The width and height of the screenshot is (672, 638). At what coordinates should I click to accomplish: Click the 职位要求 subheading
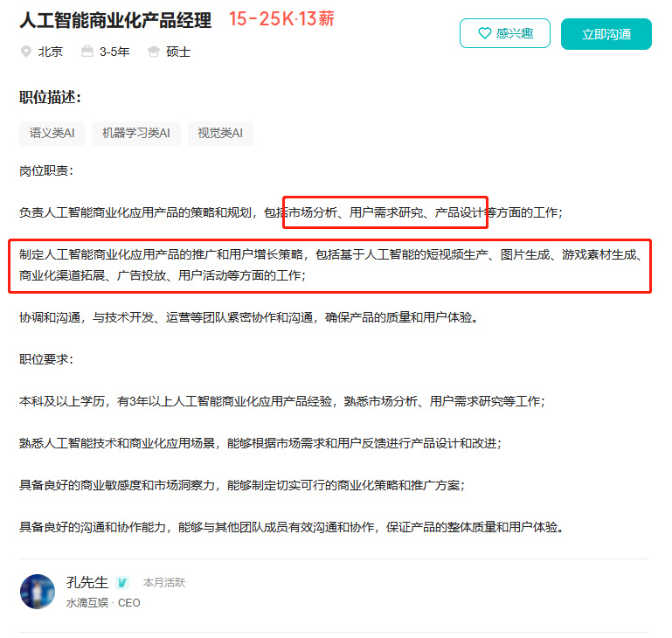pos(46,359)
